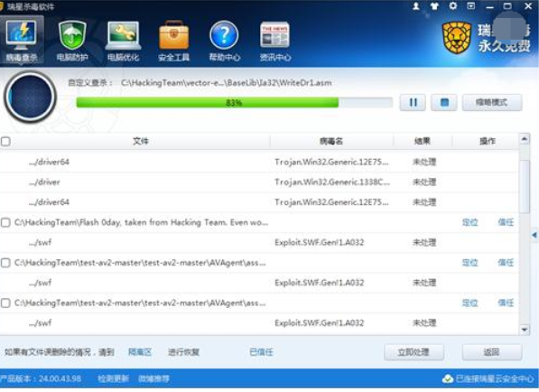Expand the side panel arrow at the right edge
The width and height of the screenshot is (539, 392).
pos(534,235)
